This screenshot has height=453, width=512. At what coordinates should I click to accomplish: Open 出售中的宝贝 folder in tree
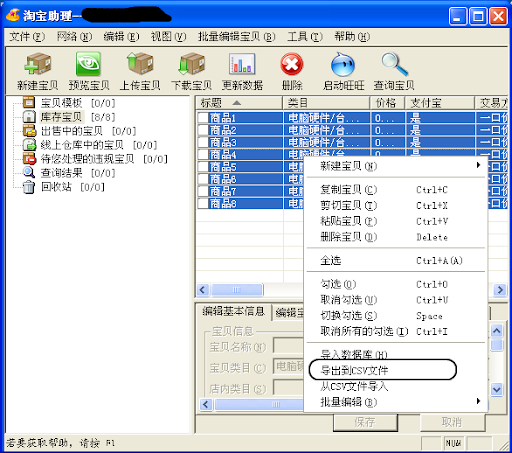pos(71,131)
